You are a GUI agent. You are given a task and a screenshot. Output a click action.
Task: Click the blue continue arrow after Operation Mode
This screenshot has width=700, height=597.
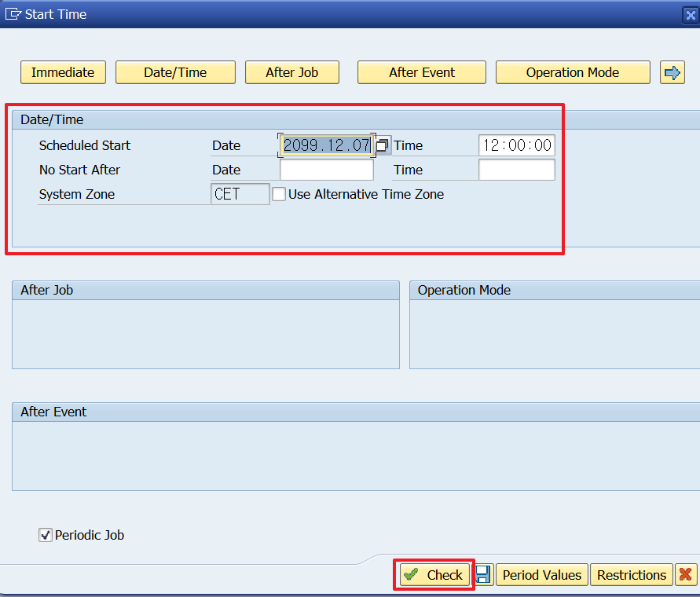coord(673,71)
